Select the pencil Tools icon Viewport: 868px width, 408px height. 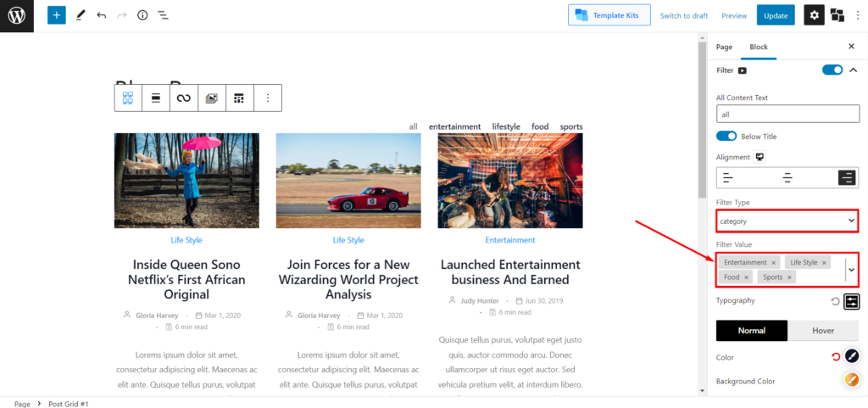(x=81, y=15)
